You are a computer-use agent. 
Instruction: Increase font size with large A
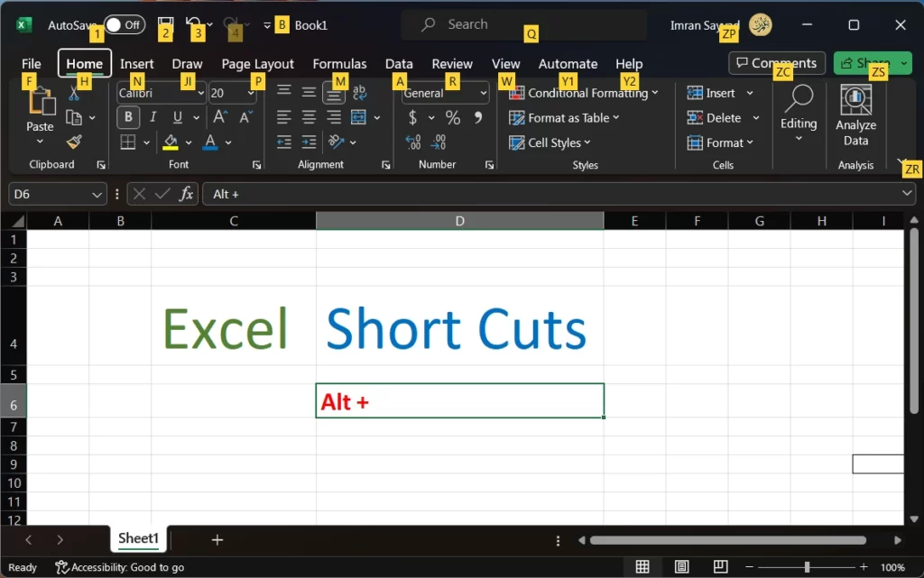(220, 116)
